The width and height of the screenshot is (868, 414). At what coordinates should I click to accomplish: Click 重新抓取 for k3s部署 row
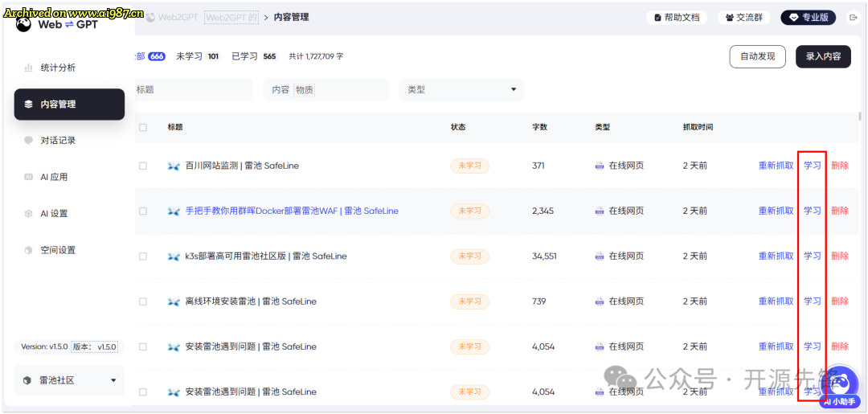776,256
